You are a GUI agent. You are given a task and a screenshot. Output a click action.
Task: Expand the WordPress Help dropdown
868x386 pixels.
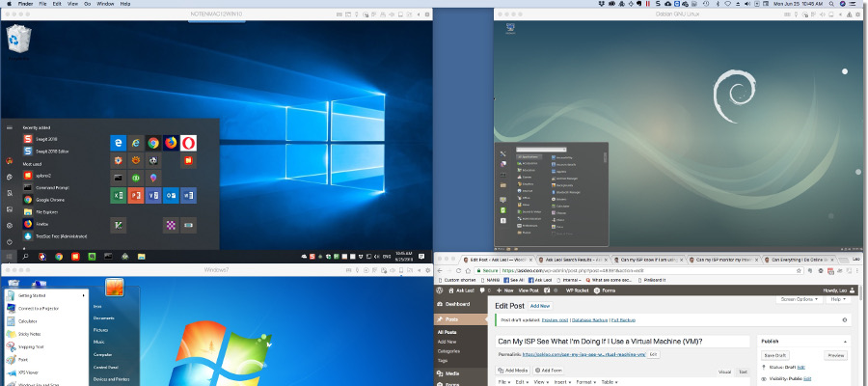tap(837, 299)
